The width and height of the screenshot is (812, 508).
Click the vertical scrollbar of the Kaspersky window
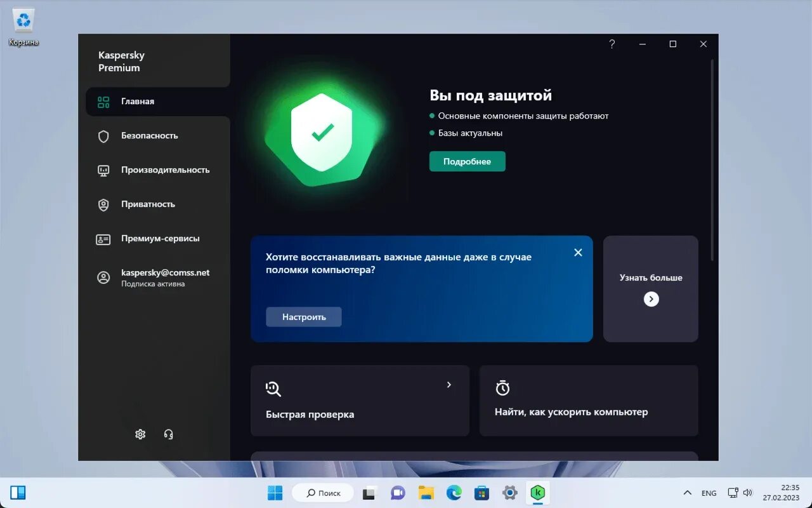712,159
